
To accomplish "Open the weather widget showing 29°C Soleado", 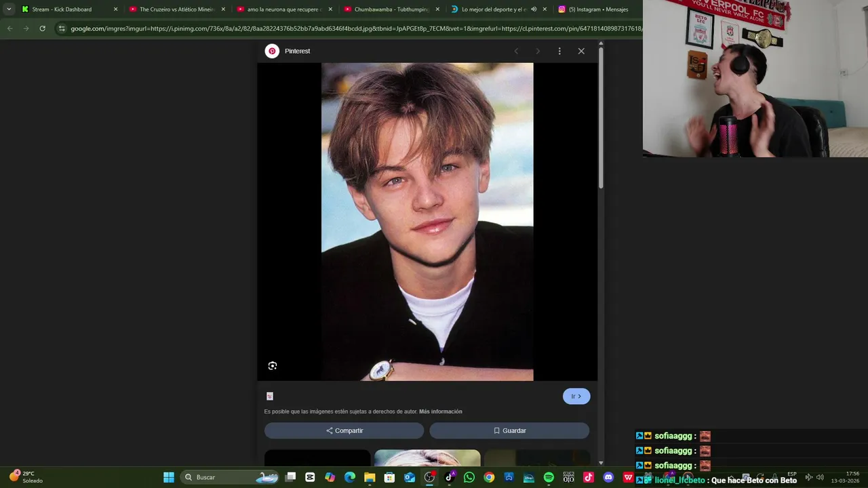I will click(26, 477).
